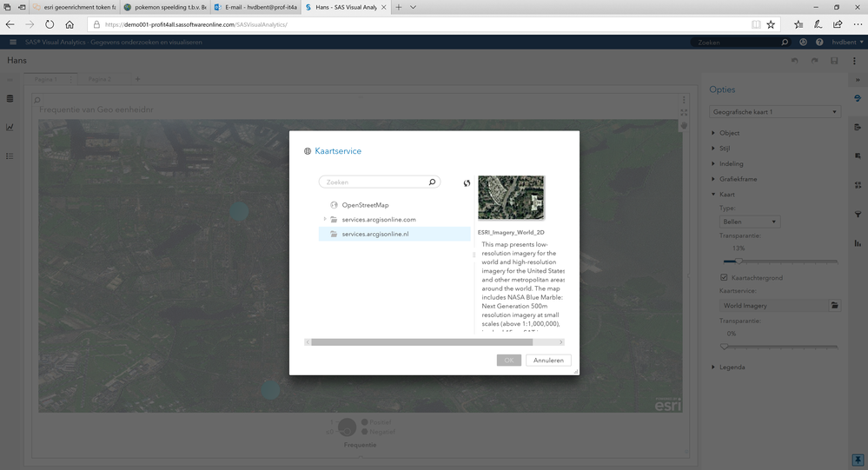Select the services.arcgisonline.nl folder
868x470 pixels.
[394, 235]
